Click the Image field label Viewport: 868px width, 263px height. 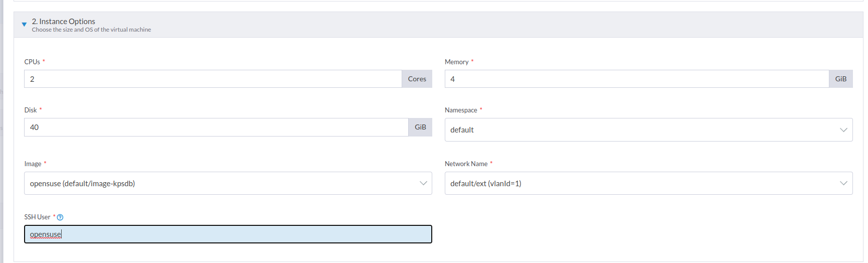33,164
